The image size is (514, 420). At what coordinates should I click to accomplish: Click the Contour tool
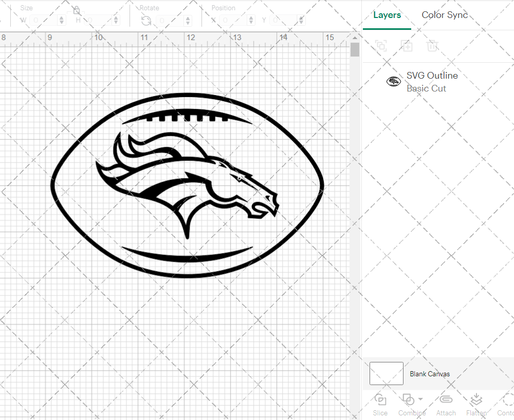pyautogui.click(x=505, y=405)
